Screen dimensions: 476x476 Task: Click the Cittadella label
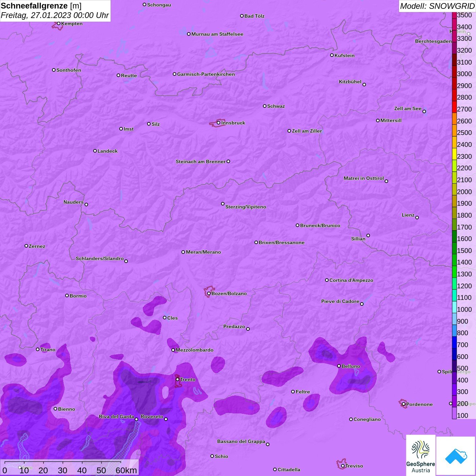coord(289,470)
